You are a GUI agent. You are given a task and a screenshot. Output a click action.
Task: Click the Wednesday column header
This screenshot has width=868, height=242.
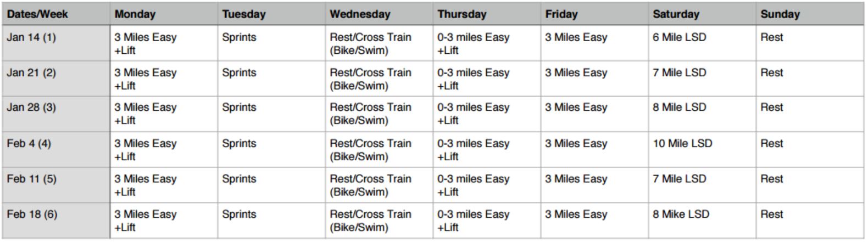(379, 14)
